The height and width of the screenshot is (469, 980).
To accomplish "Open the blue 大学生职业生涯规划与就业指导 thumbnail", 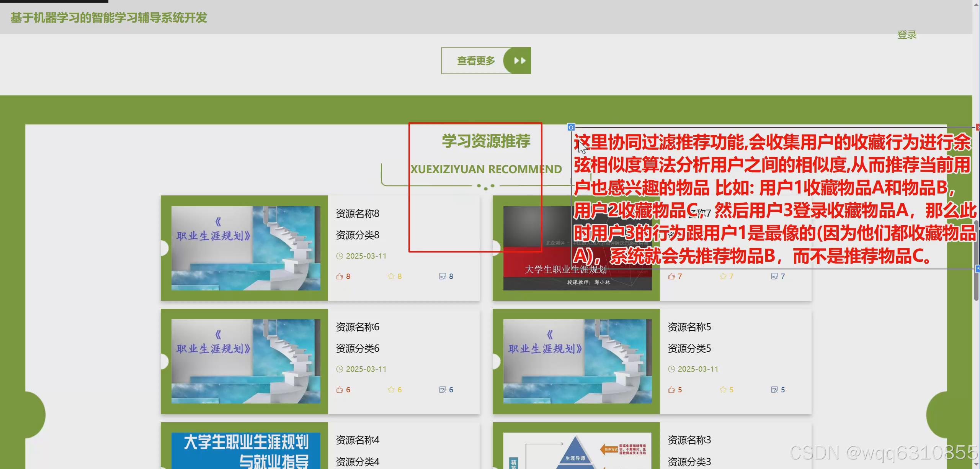I will 246,451.
